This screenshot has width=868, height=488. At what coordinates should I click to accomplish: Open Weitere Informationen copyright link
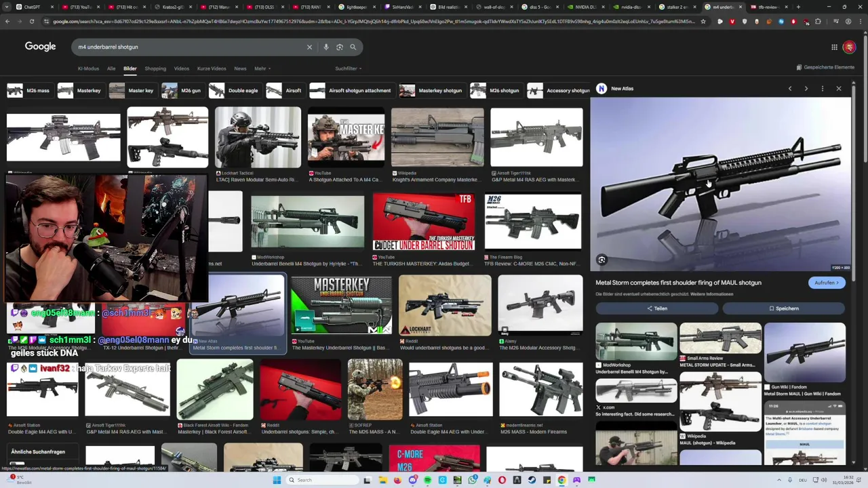(x=711, y=294)
